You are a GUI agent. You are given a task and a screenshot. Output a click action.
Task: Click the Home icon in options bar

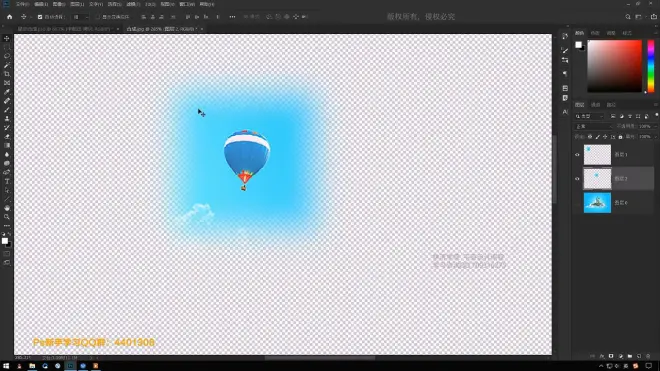[10, 17]
